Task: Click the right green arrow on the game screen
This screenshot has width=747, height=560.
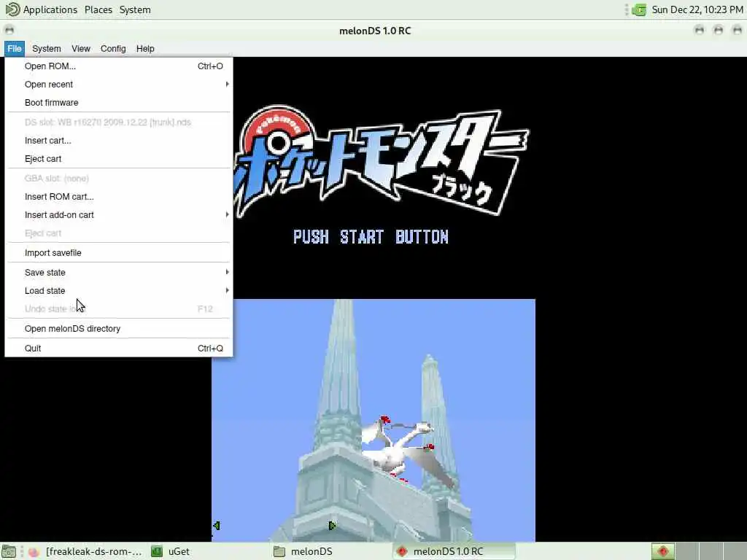Action: coord(332,526)
